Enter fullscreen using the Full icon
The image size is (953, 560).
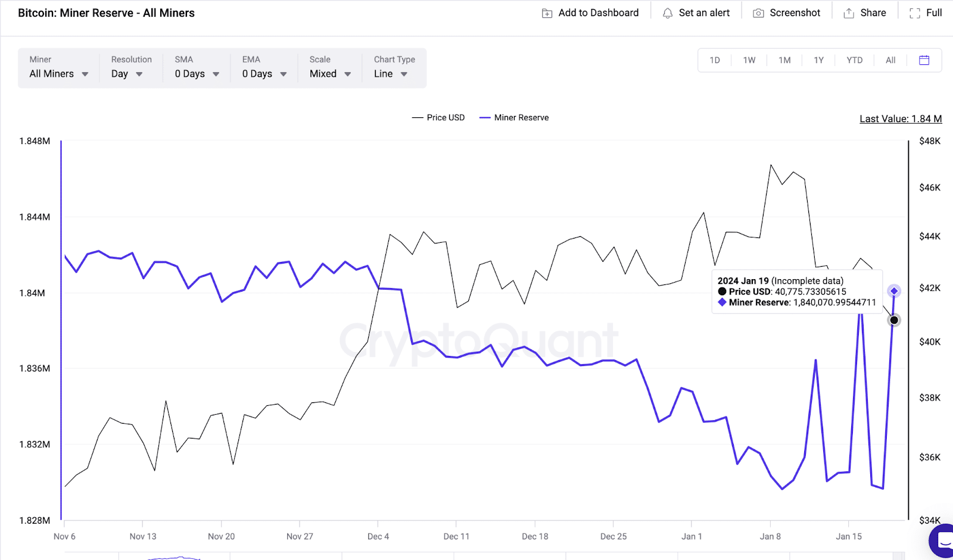[915, 12]
